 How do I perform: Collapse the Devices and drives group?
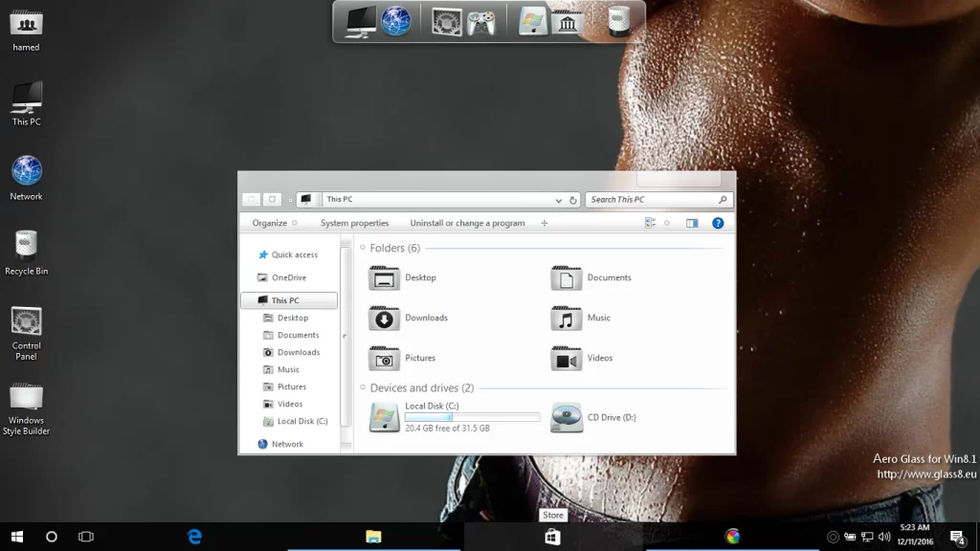pyautogui.click(x=364, y=388)
